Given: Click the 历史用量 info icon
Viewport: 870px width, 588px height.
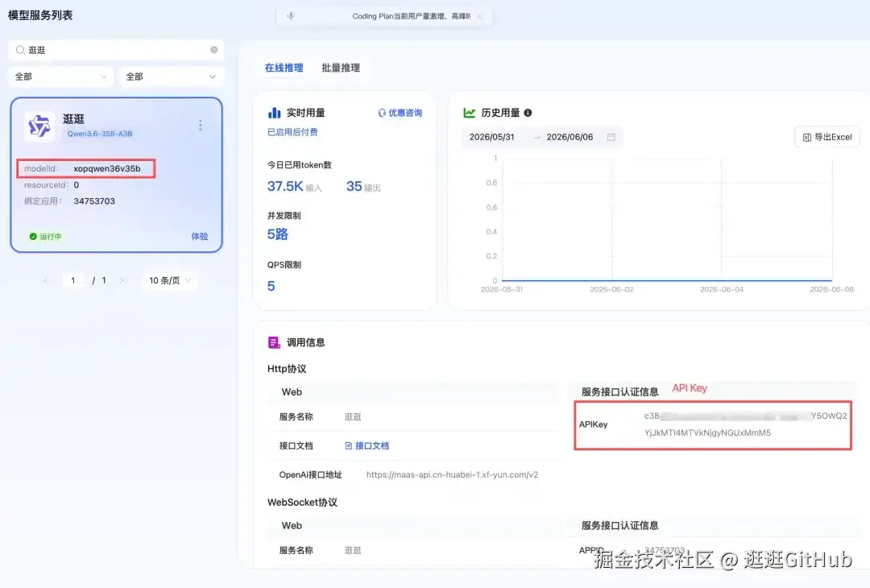Looking at the screenshot, I should coord(528,113).
